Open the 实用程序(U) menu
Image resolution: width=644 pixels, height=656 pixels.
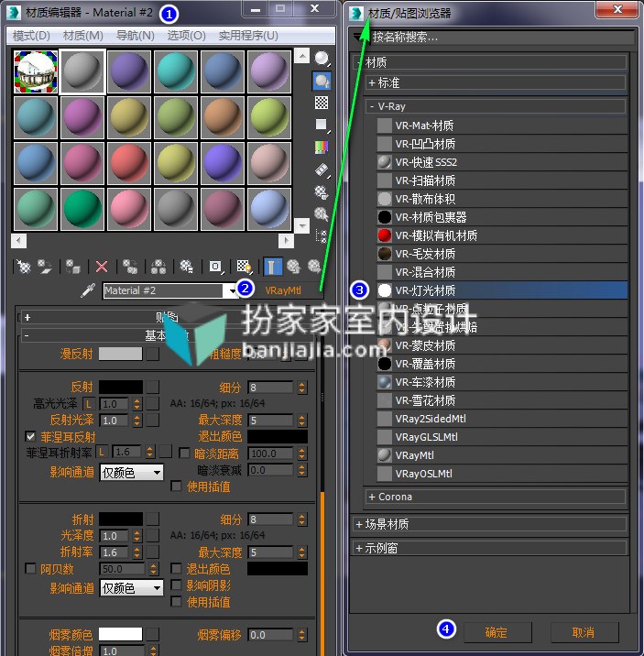coord(248,36)
